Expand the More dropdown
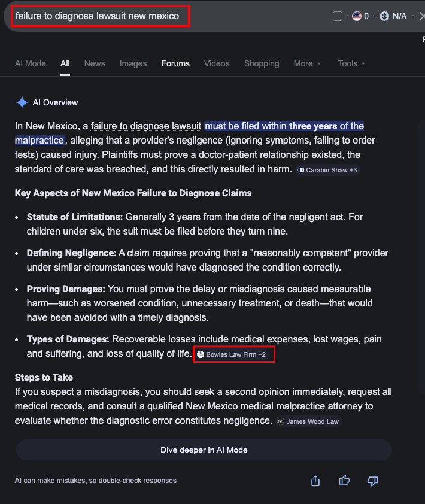Screen dimensions: 425x504 tap(307, 63)
